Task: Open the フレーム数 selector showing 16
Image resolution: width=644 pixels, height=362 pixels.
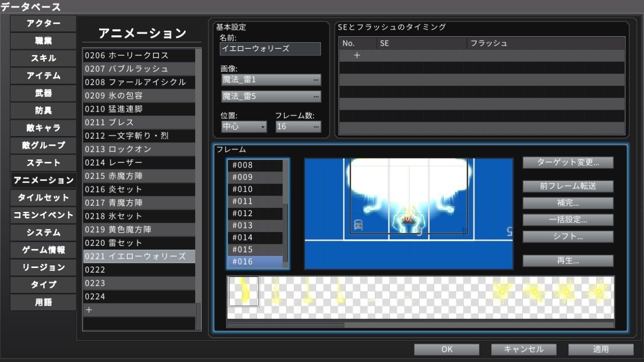Action: coord(298,127)
